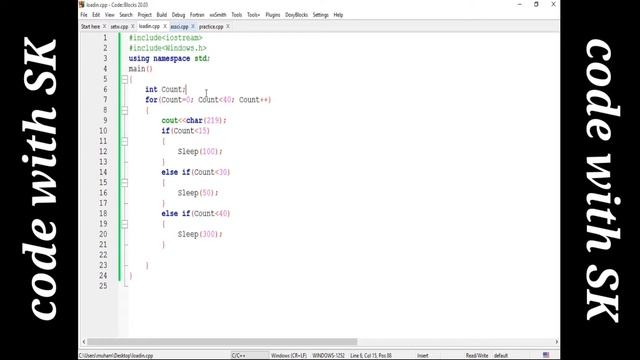Open the Help menu
640x360 pixels.
338,15
